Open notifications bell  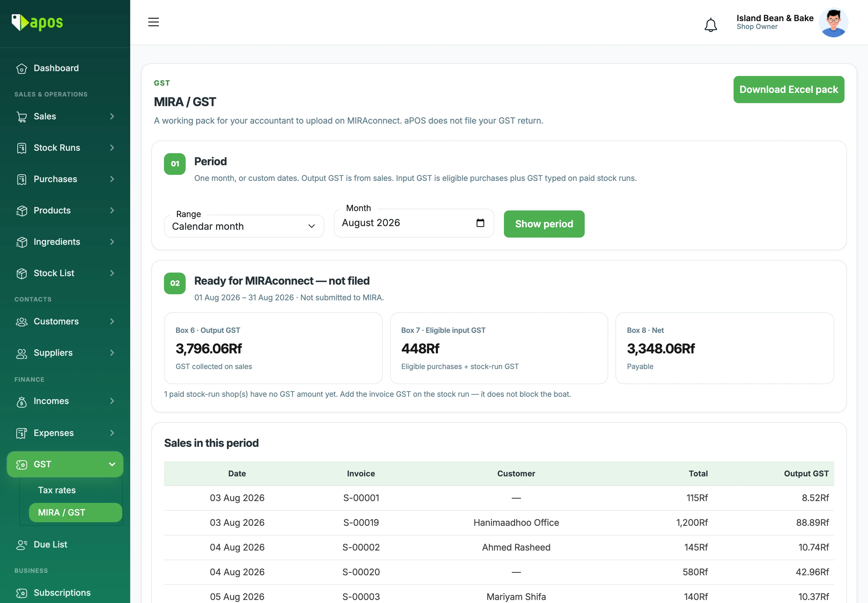[710, 25]
